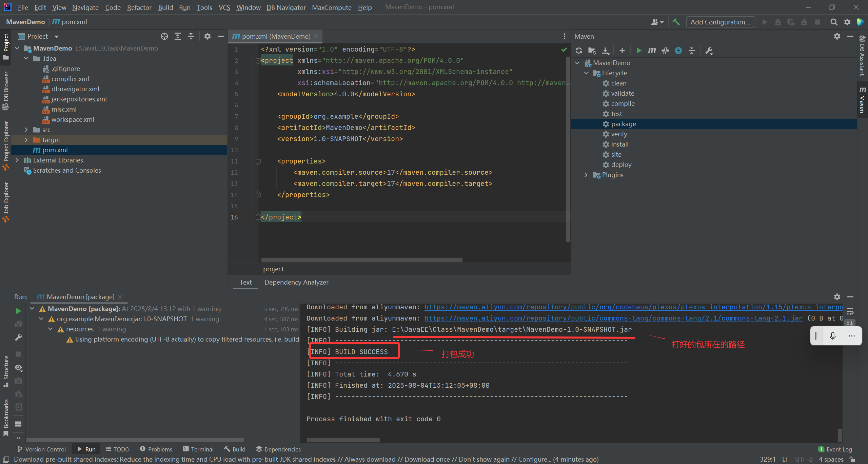
Task: Open the DB Navigator menu
Action: click(286, 7)
